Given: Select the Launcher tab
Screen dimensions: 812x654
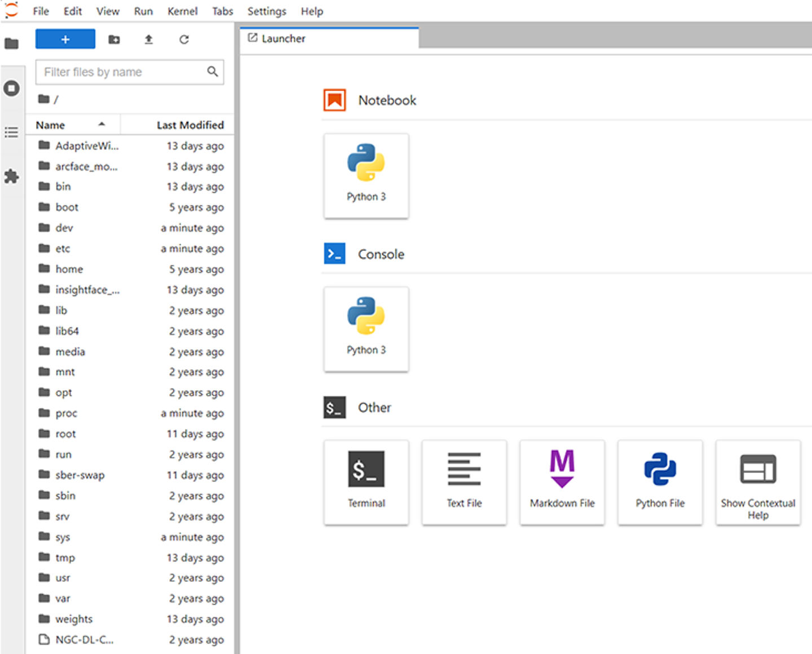Looking at the screenshot, I should pos(283,38).
